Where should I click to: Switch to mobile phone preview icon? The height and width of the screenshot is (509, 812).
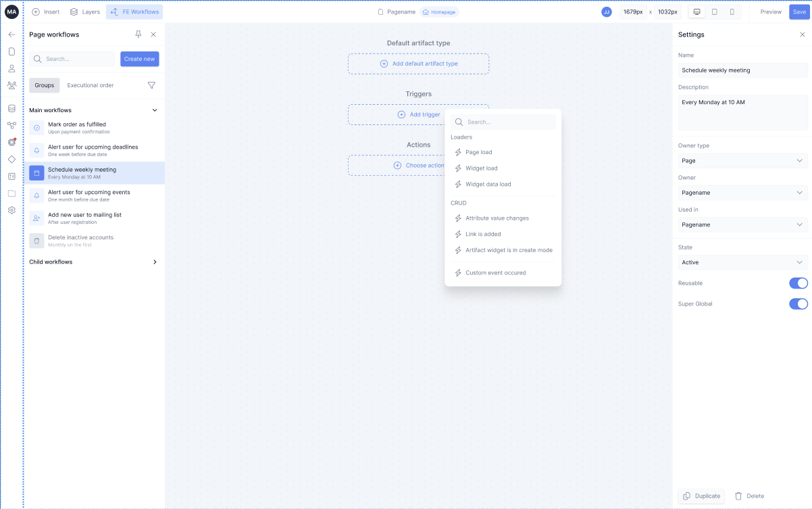(x=733, y=11)
